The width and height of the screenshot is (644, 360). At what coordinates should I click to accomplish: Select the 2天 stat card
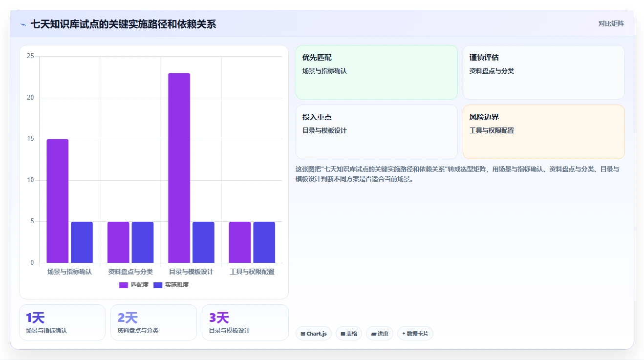point(153,322)
